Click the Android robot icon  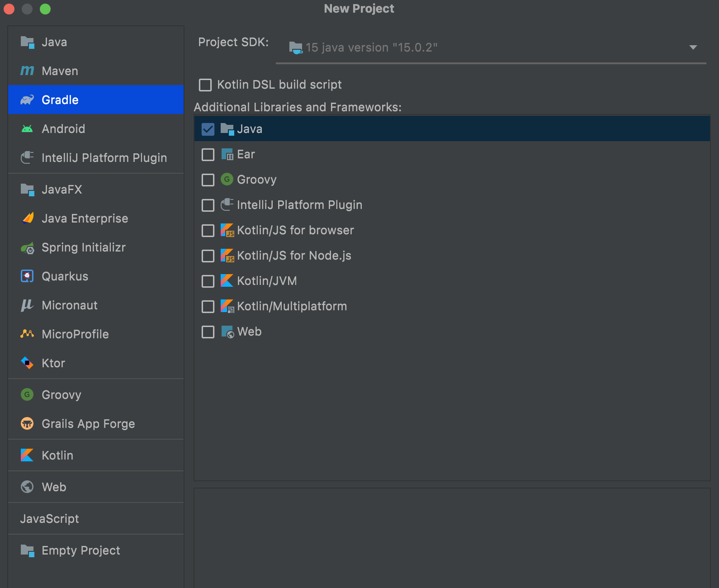click(x=27, y=129)
